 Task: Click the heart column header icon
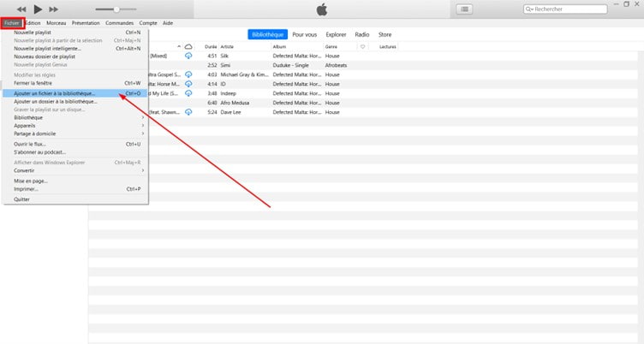pyautogui.click(x=362, y=47)
